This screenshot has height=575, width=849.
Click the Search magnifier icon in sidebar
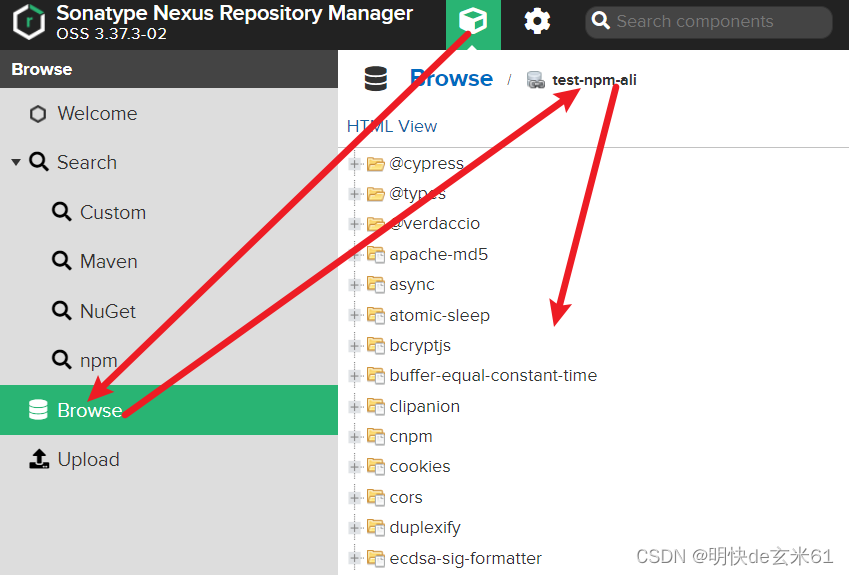click(x=39, y=162)
